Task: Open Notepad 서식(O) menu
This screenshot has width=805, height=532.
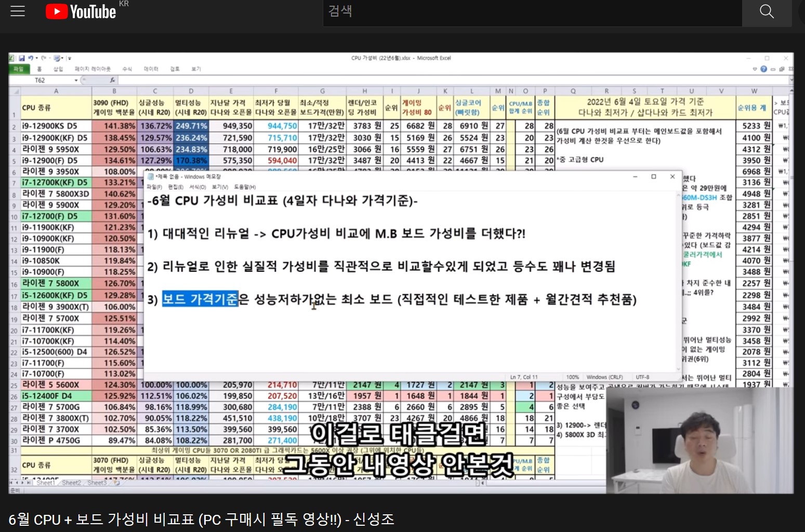Action: (197, 187)
